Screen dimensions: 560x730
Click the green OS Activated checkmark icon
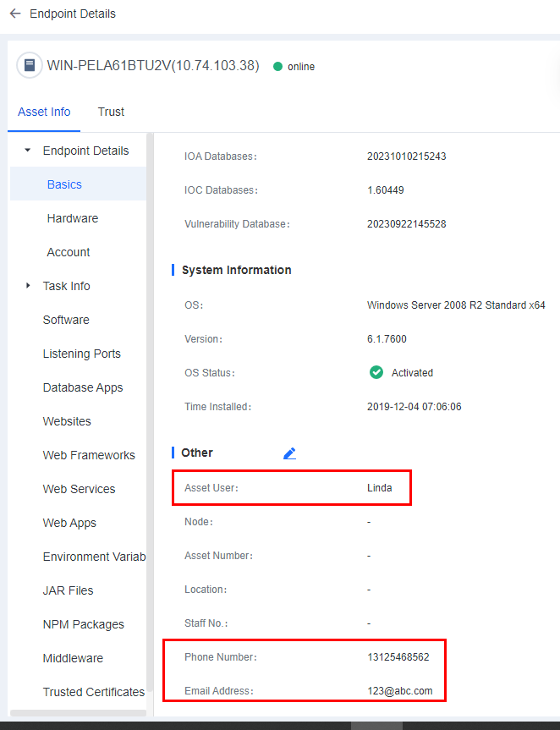coord(376,372)
